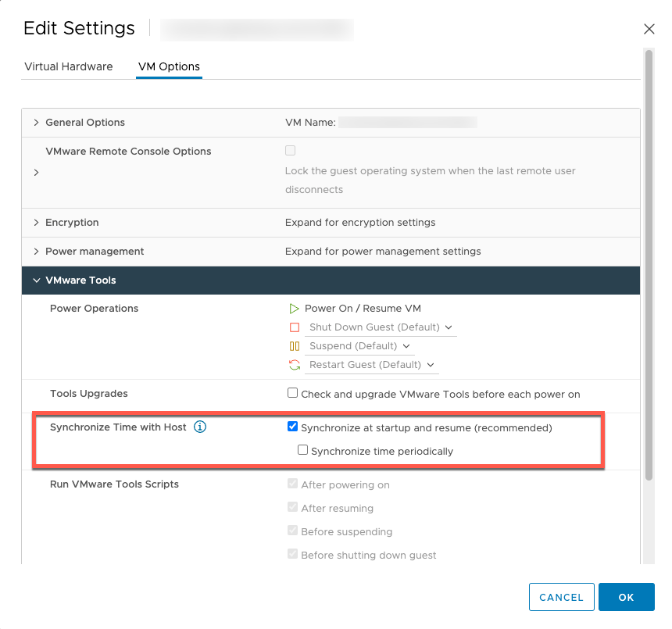Select the VM Options tab
This screenshot has width=672, height=629.
coord(169,66)
